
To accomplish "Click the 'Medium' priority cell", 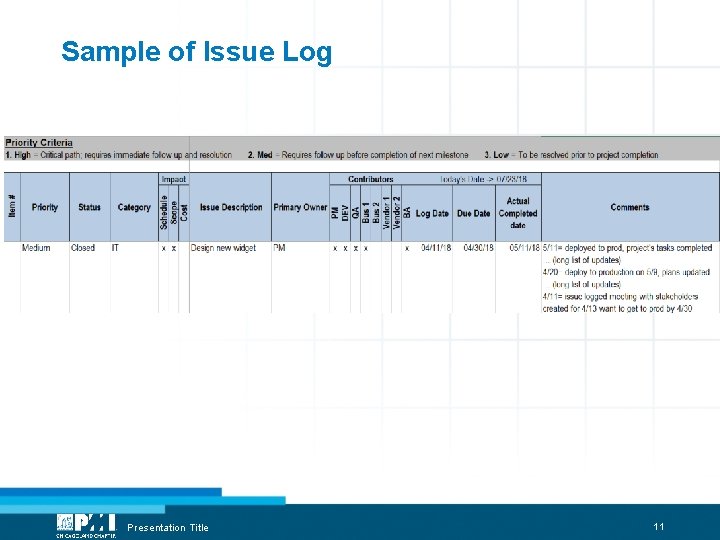I will pos(36,248).
